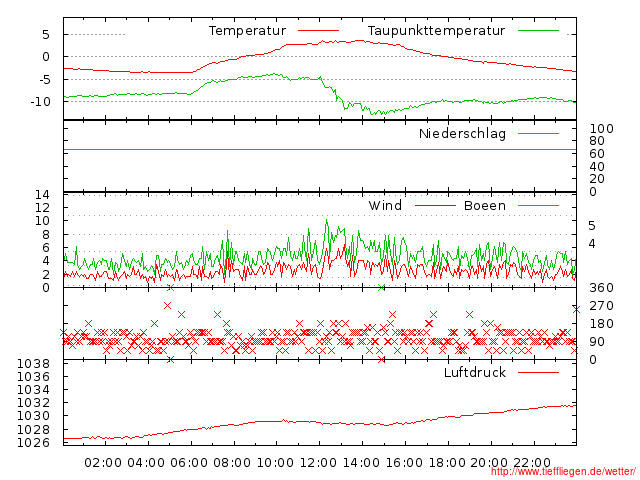
Task: Click the 6 wind speed axis value
Action: (x=46, y=247)
